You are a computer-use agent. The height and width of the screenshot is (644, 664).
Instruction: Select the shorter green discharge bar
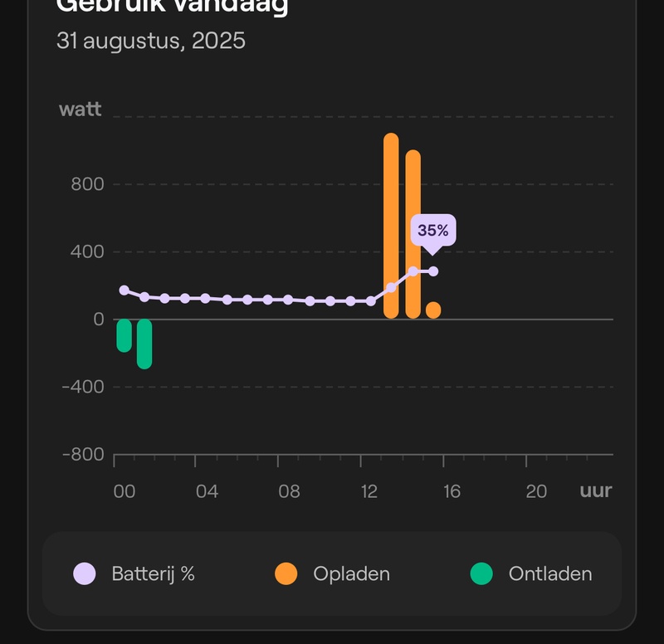(124, 335)
